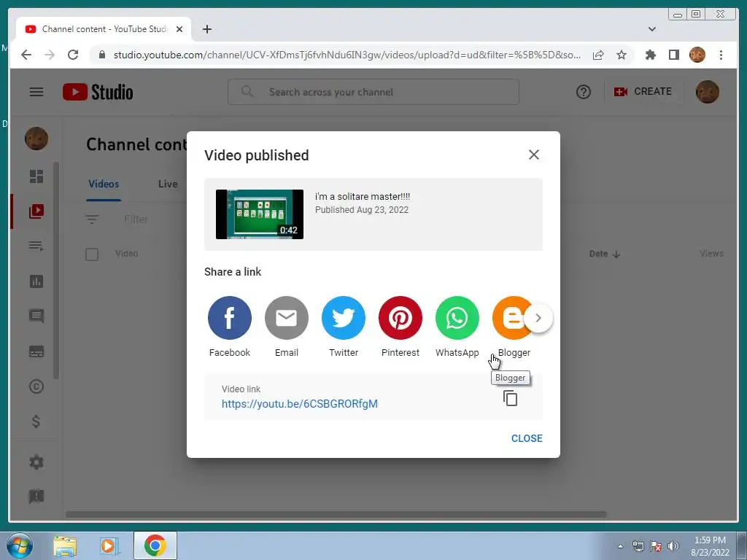
Task: Open Dashboard from the sidebar
Action: [36, 176]
